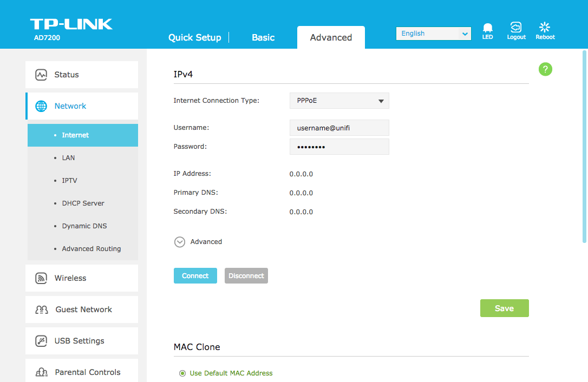Switch to the Quick Setup tab
The height and width of the screenshot is (382, 588).
(194, 37)
